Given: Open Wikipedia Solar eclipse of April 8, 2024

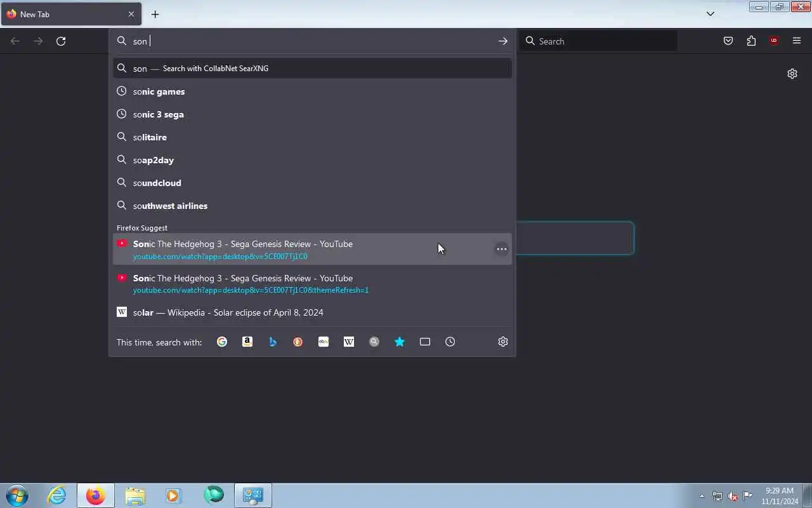Looking at the screenshot, I should point(312,312).
